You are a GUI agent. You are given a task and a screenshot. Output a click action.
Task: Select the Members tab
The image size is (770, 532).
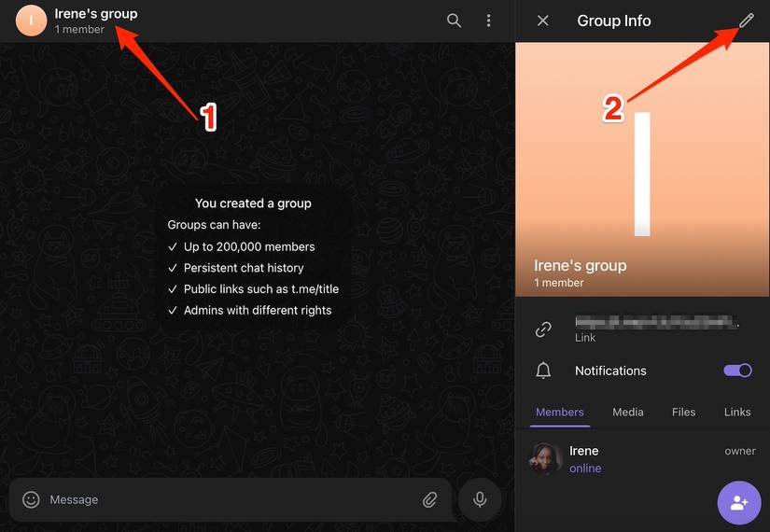(559, 412)
